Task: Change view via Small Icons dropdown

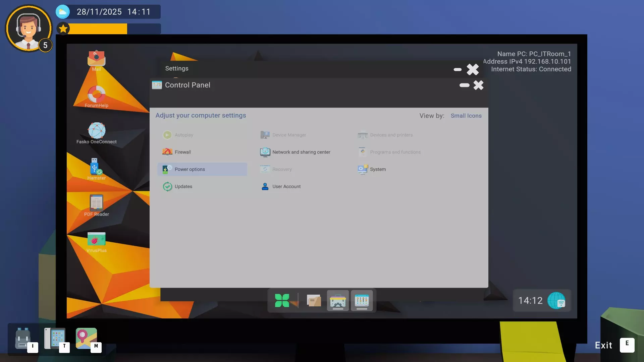Action: tap(466, 116)
